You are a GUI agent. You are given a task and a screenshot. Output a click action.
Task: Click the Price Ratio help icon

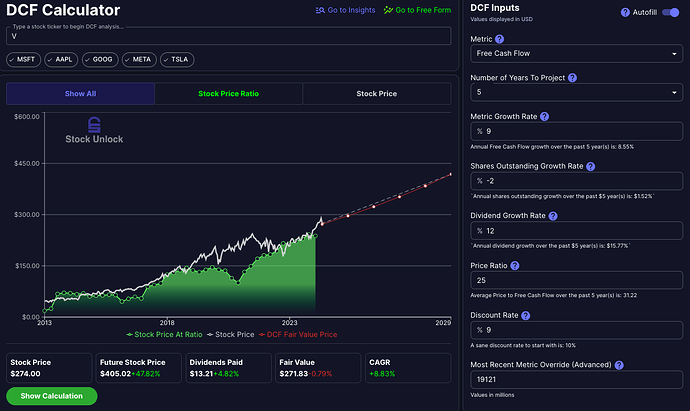pyautogui.click(x=514, y=266)
